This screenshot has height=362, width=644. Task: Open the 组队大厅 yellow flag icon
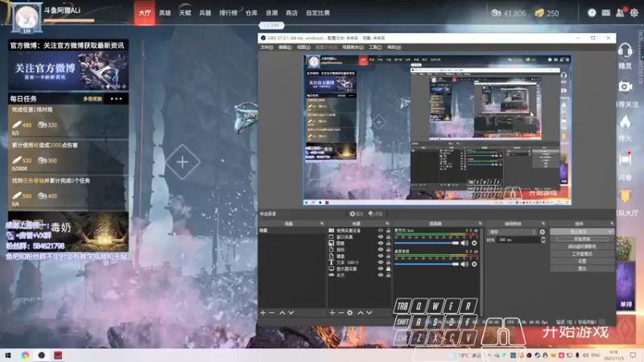pyautogui.click(x=625, y=195)
